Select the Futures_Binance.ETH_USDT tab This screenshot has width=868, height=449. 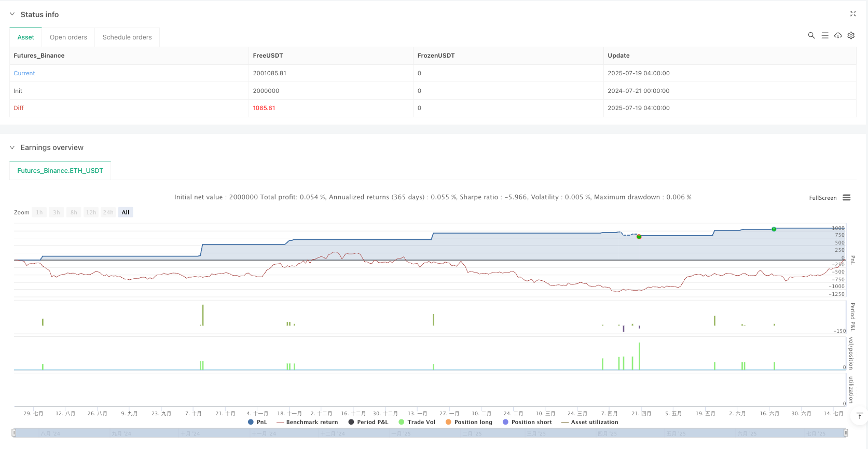[60, 170]
